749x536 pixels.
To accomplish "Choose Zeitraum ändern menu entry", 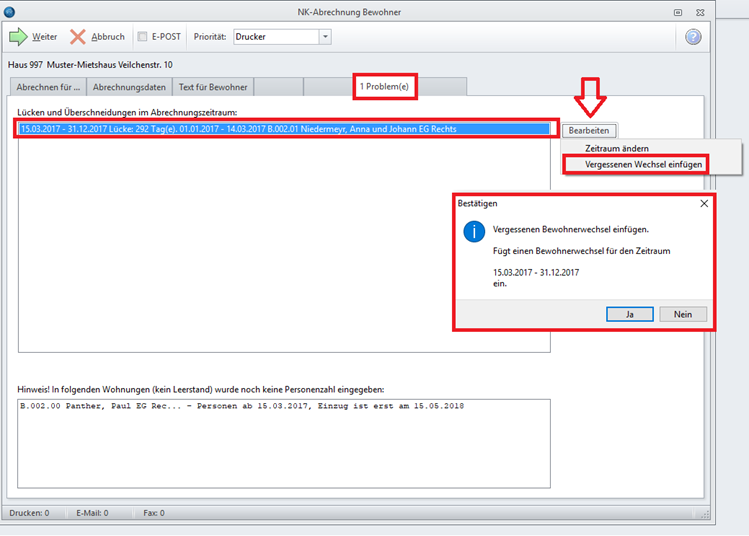I will (x=617, y=149).
